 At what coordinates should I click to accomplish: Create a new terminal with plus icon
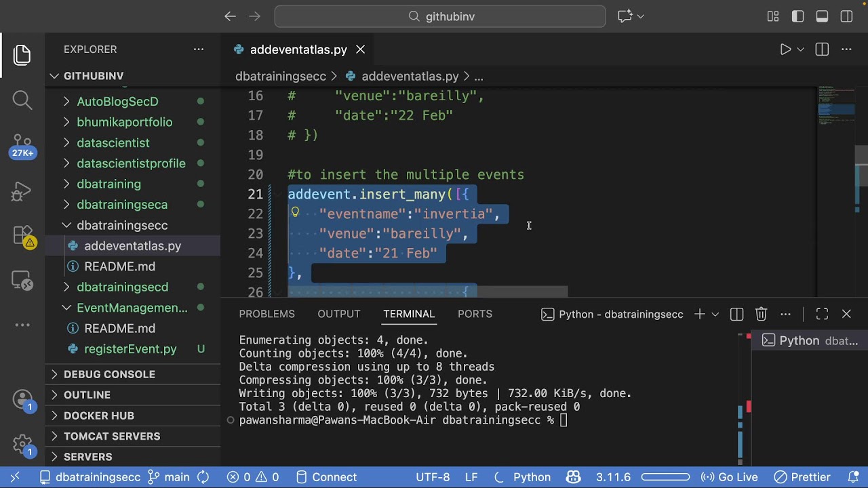[699, 314]
